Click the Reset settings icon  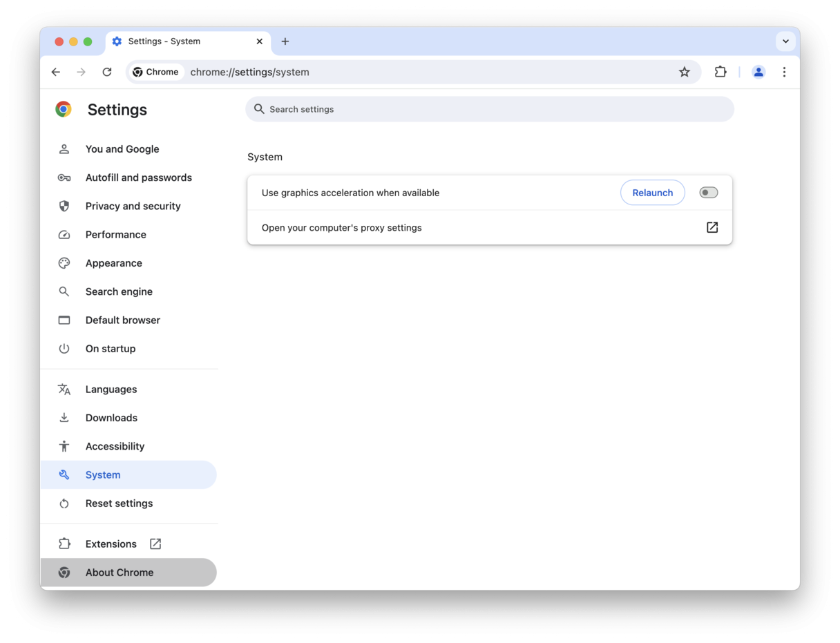[64, 503]
